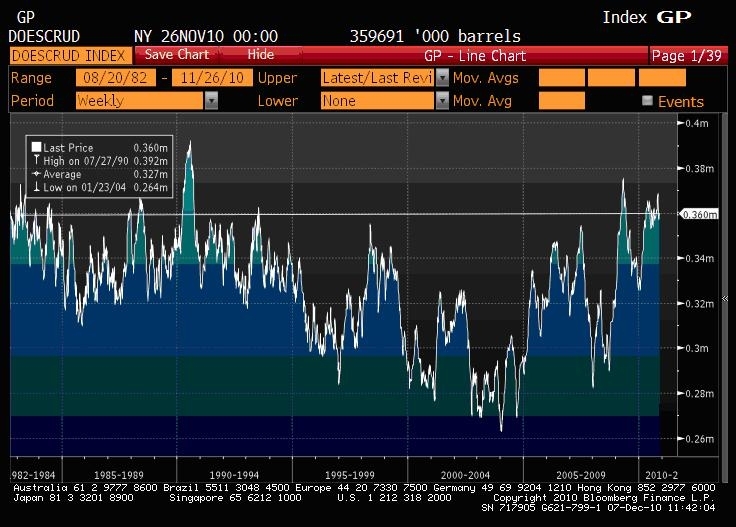736x527 pixels.
Task: Enable the Events checkbox
Action: pos(647,100)
